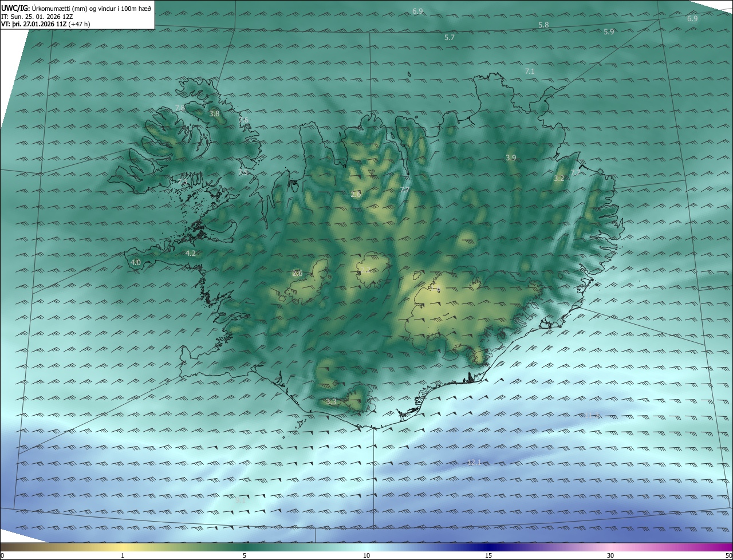Select the 7.1 value label
The width and height of the screenshot is (733, 560).
[x=530, y=71]
